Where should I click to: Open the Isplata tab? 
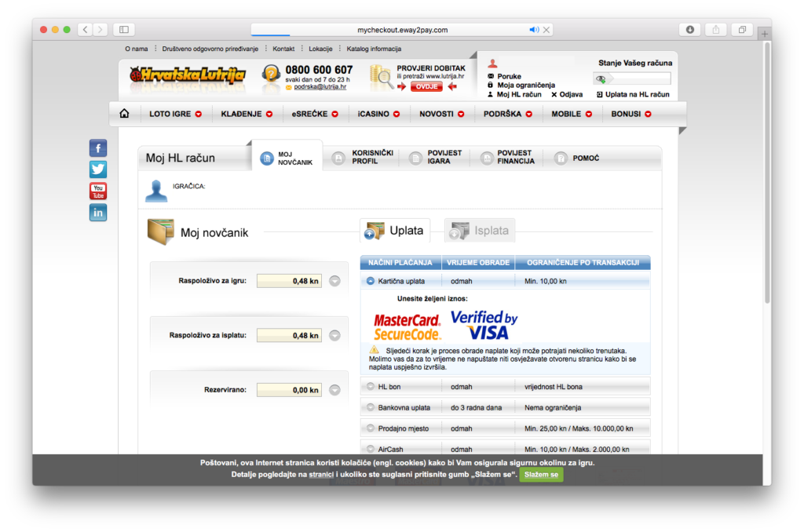click(480, 231)
